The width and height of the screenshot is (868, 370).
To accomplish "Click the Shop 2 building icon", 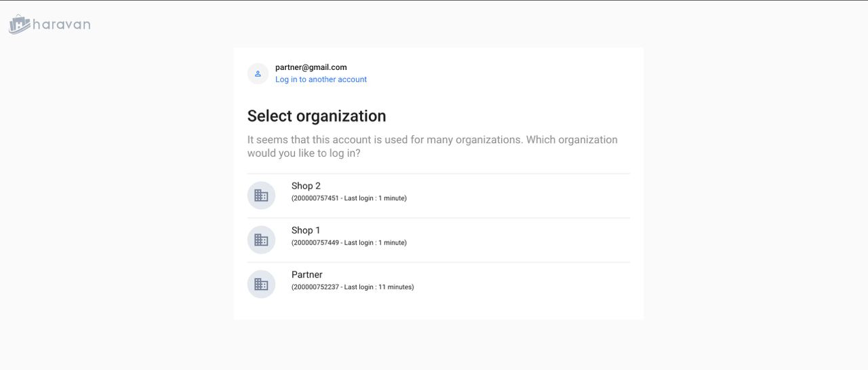I will point(261,196).
